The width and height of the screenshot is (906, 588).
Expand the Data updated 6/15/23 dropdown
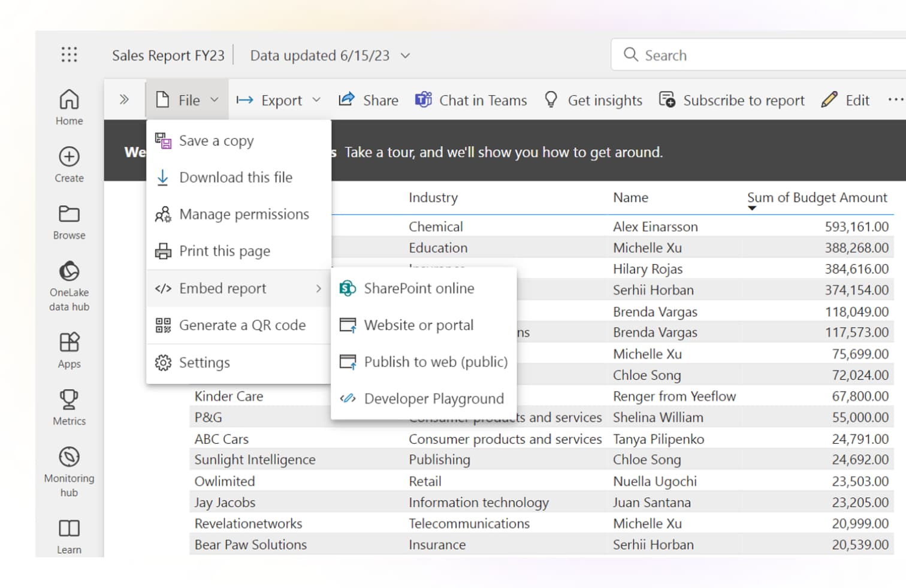click(405, 56)
